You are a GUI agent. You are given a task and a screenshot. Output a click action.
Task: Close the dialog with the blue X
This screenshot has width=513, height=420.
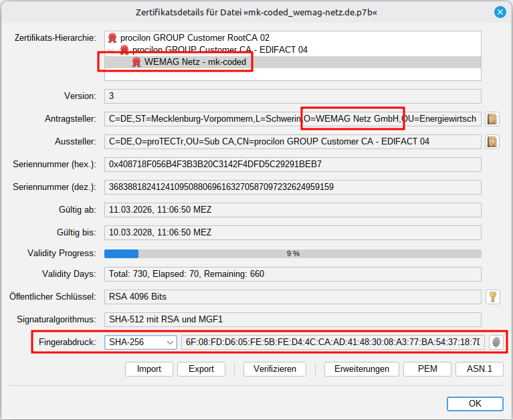pyautogui.click(x=500, y=13)
